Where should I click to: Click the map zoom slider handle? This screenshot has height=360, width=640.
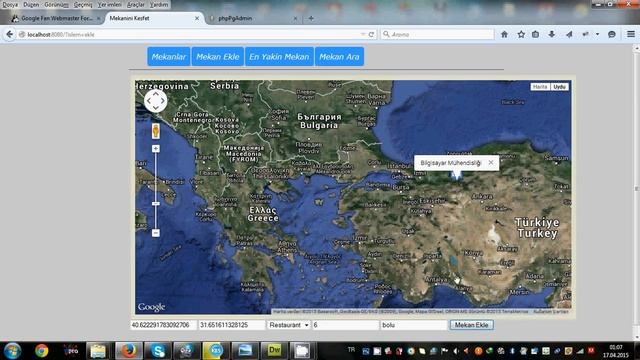pyautogui.click(x=156, y=203)
